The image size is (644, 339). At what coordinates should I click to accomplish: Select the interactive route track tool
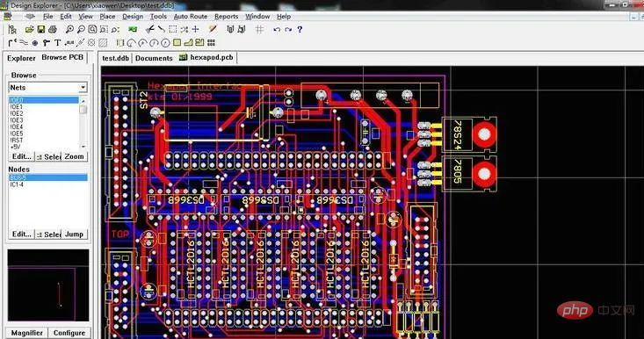tap(12, 42)
